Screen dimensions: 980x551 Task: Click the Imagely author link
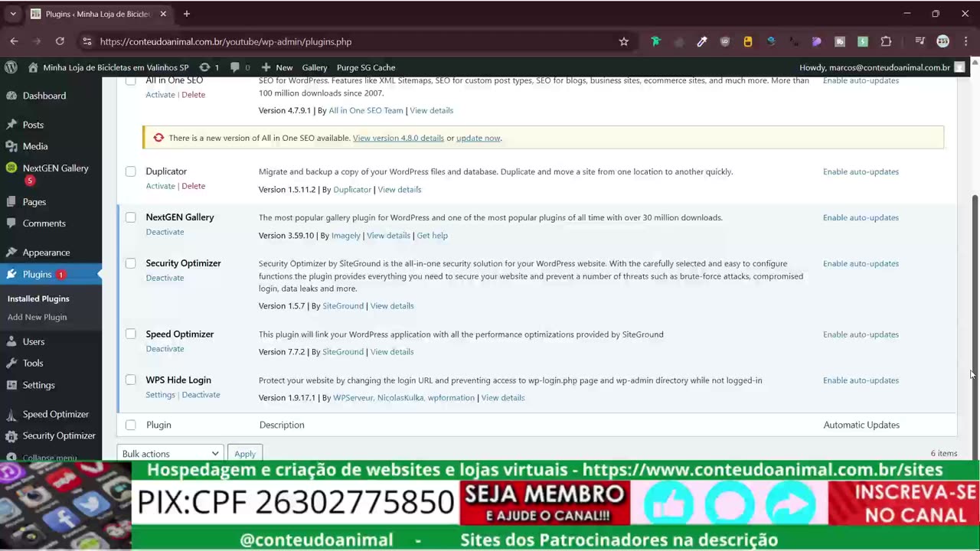pos(346,236)
